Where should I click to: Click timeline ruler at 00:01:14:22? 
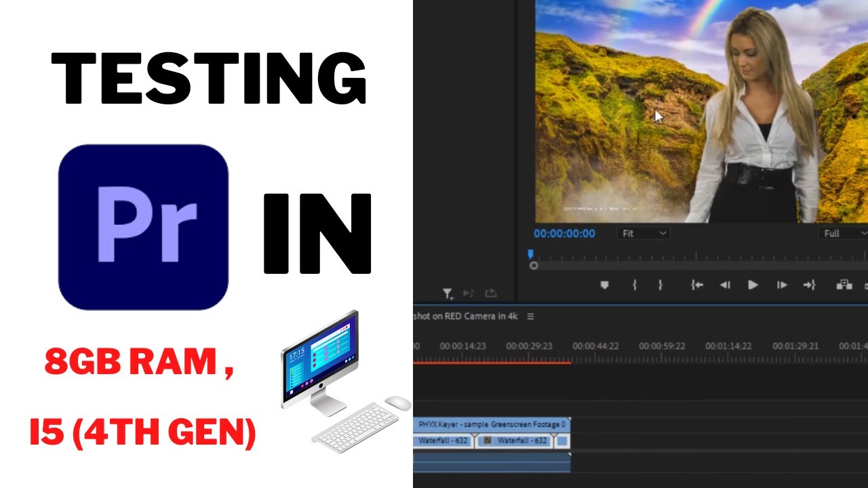pos(728,346)
